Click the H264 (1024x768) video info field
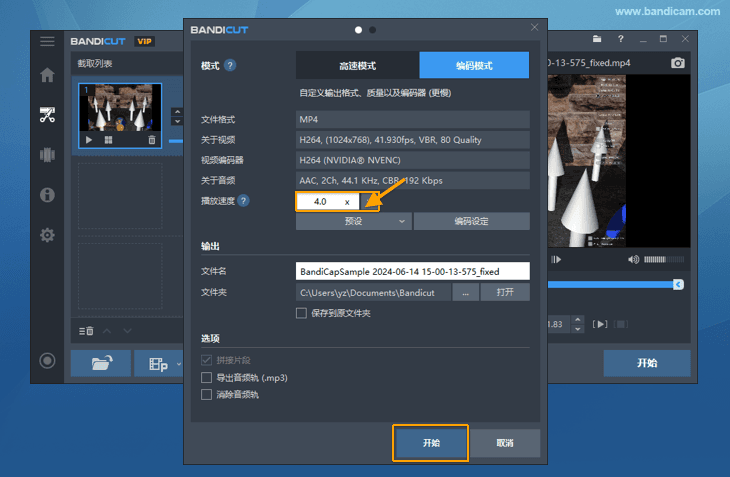 coord(412,140)
